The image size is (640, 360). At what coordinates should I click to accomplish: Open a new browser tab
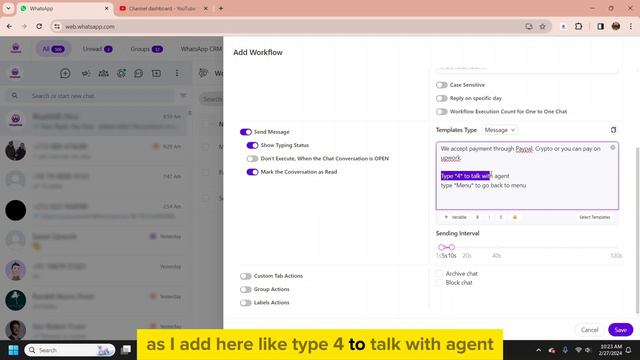tap(221, 8)
